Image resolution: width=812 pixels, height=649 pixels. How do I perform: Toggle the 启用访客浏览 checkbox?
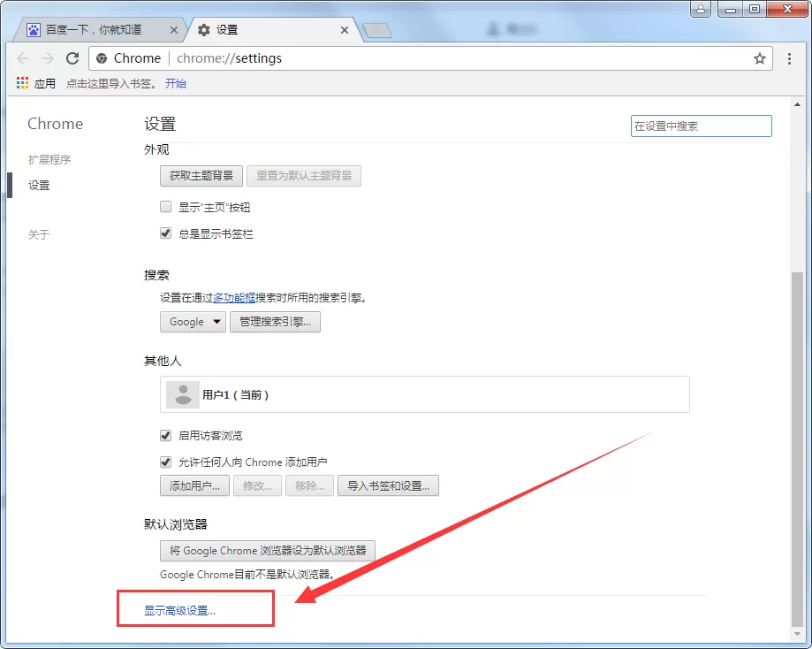tap(166, 435)
